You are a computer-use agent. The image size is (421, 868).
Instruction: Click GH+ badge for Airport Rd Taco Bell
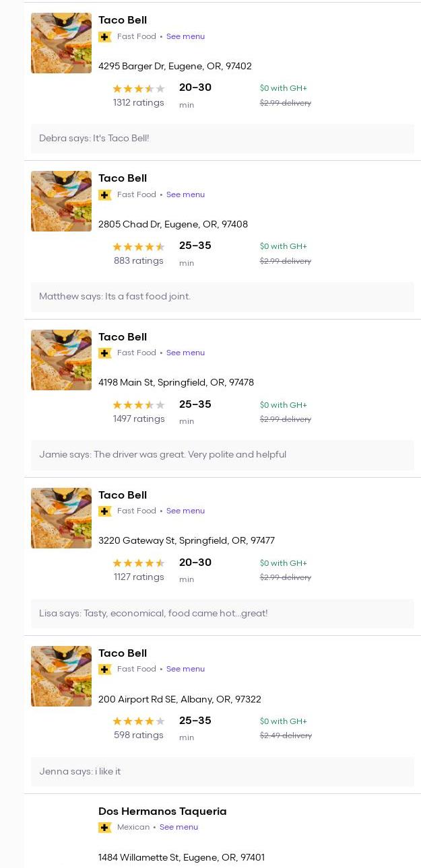[104, 670]
